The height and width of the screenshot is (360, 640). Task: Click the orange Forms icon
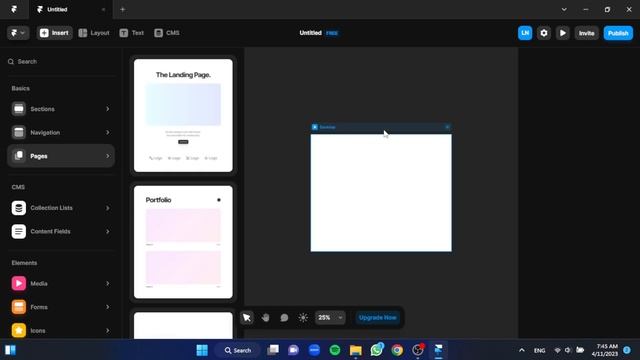pos(19,307)
